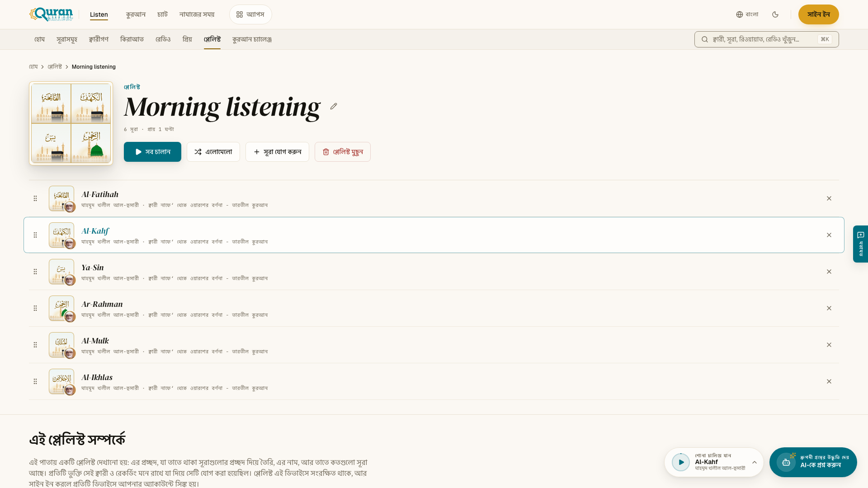This screenshot has height=488, width=868.
Task: Expand the mini player chevron
Action: (x=755, y=462)
